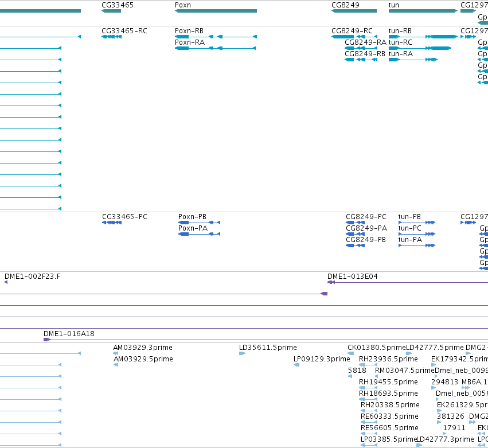Click the DME1-002F23.F feature label
The image size is (488, 448).
32,276
